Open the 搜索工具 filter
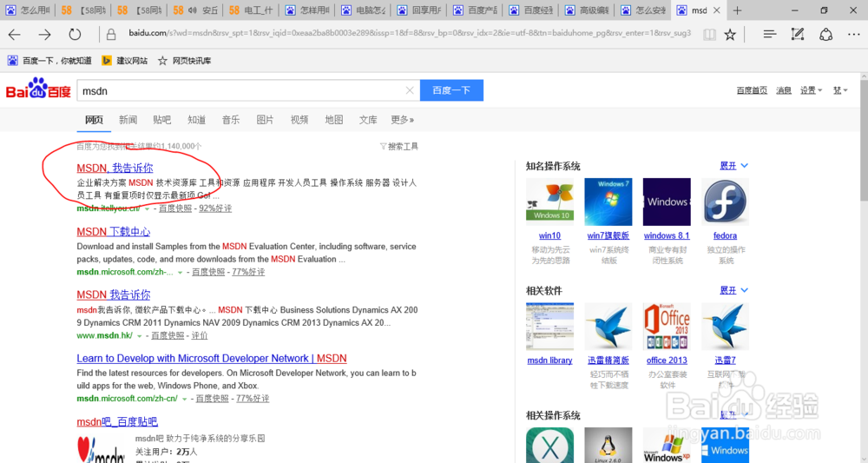This screenshot has height=463, width=868. pyautogui.click(x=399, y=146)
